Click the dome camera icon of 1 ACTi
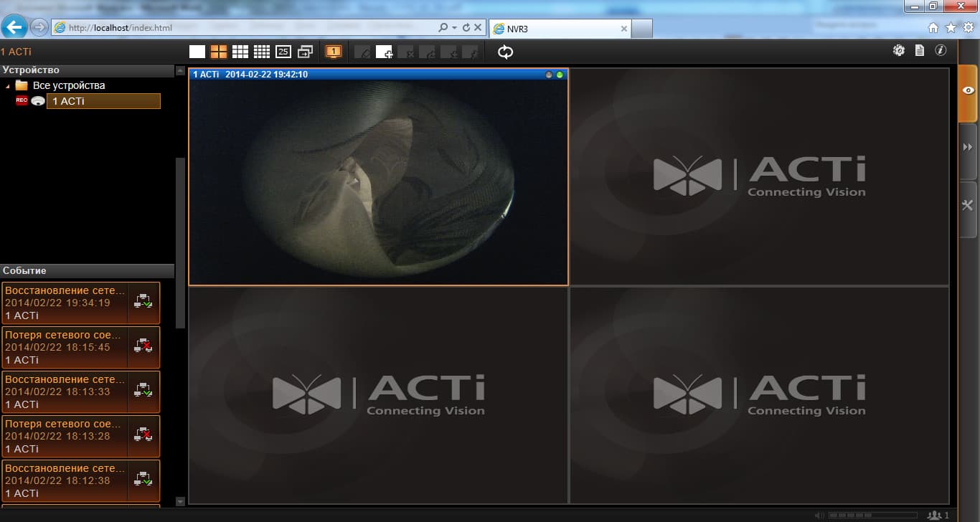Screen dimensions: 980x522 pyautogui.click(x=38, y=101)
